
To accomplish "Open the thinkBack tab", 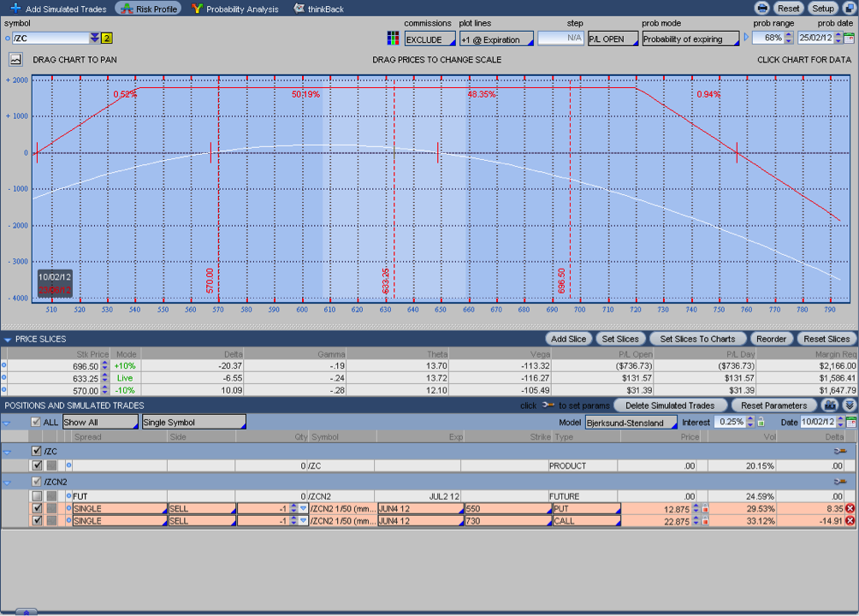I will pos(318,9).
